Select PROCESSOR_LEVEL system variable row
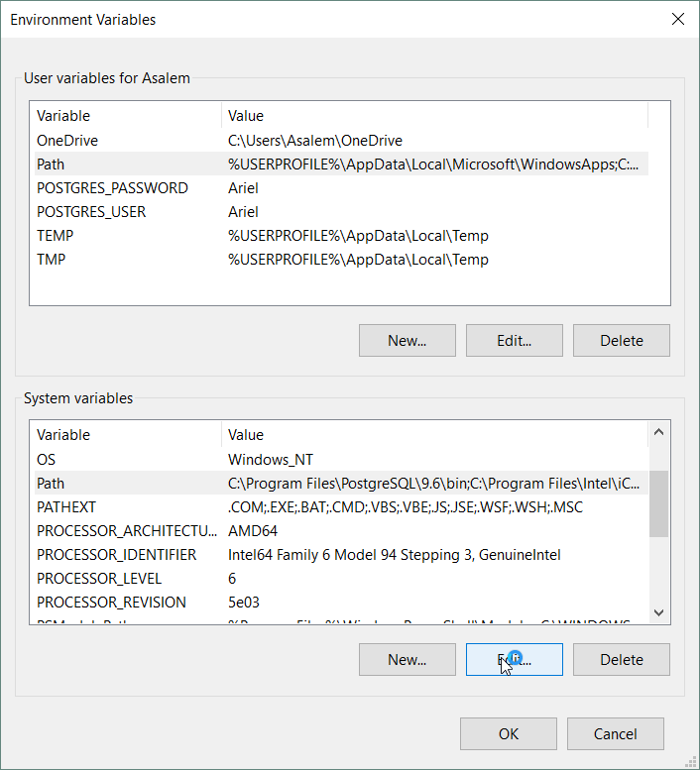Viewport: 700px width, 770px height. 97,579
